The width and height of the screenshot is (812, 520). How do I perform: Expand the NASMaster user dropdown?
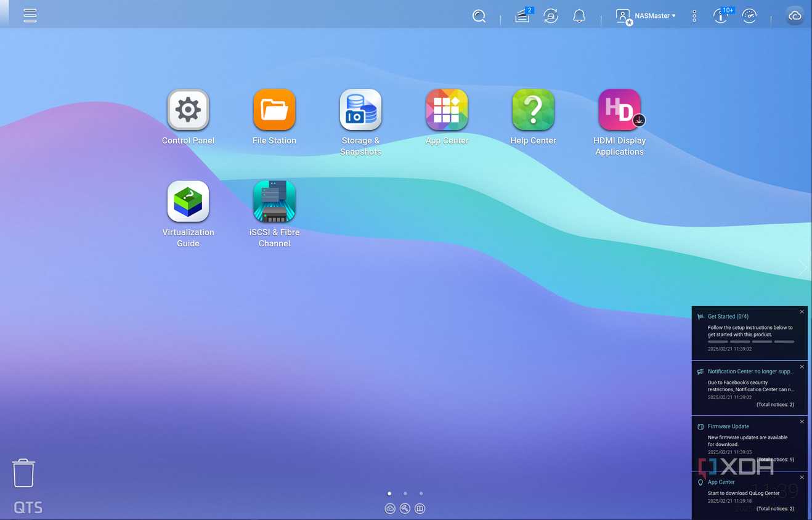(655, 16)
